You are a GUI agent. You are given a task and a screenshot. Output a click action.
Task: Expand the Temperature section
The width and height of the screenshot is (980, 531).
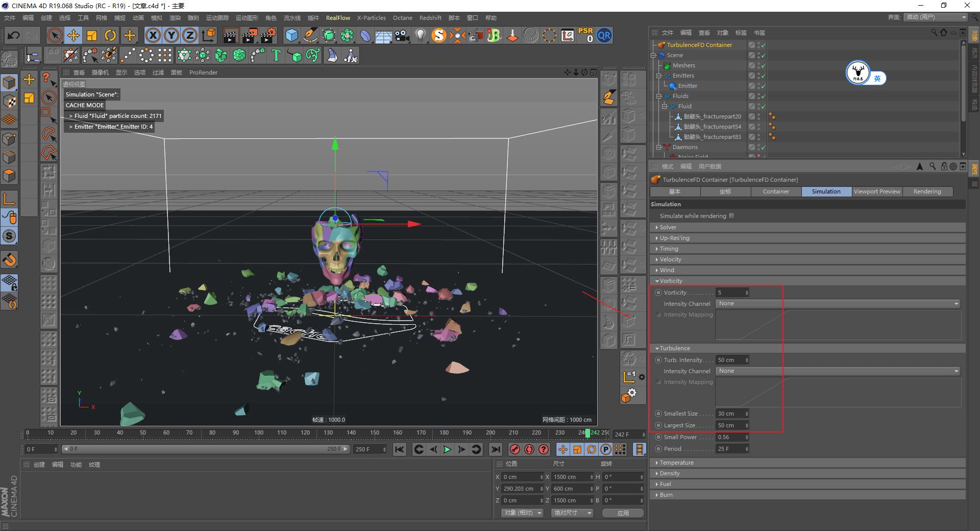[x=657, y=462]
